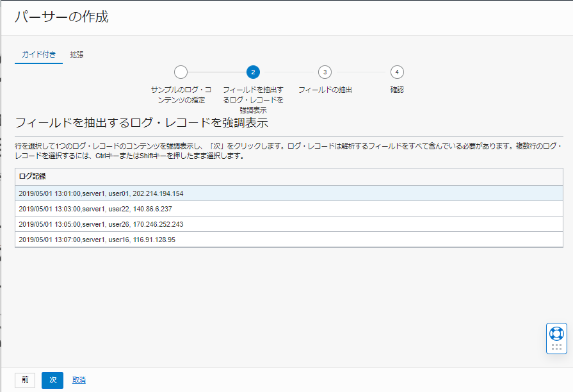
Task: Click the highlighted step 2 circle
Action: click(x=253, y=72)
